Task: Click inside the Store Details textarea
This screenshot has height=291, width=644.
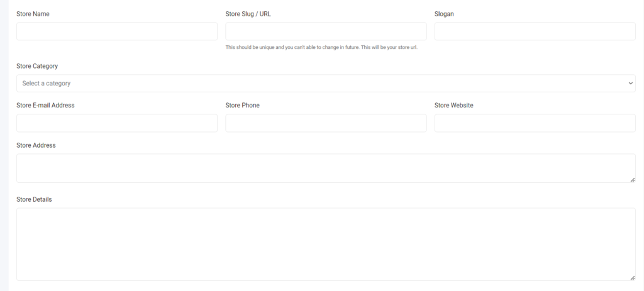Action: pos(326,244)
